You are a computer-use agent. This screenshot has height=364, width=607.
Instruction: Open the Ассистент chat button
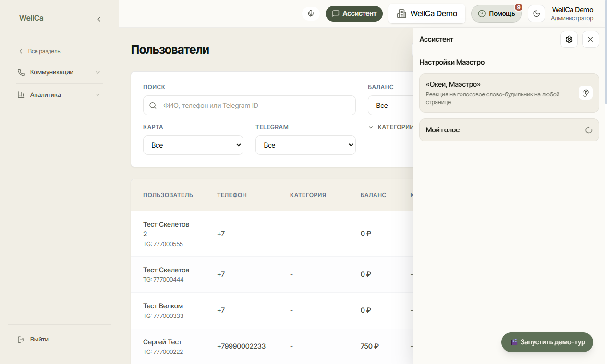(x=354, y=13)
